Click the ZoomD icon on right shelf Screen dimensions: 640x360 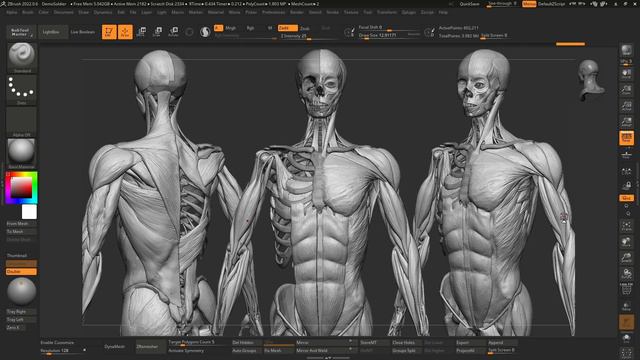tap(627, 258)
